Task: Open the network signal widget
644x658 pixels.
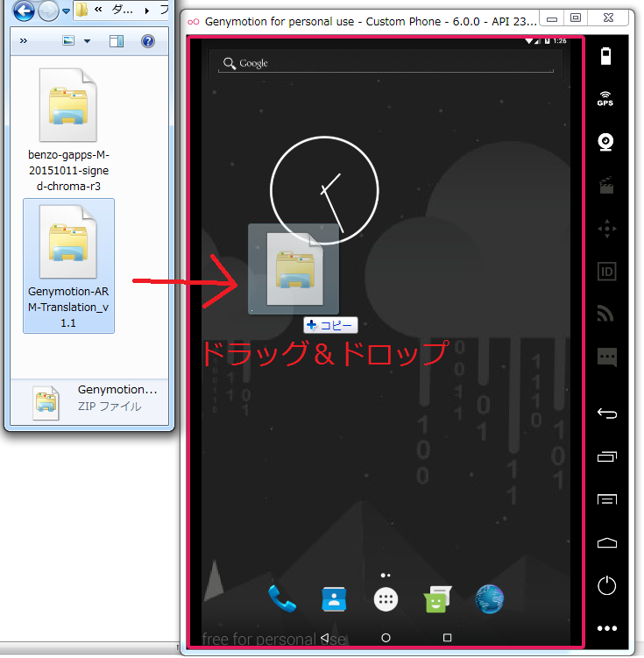Action: 605,314
